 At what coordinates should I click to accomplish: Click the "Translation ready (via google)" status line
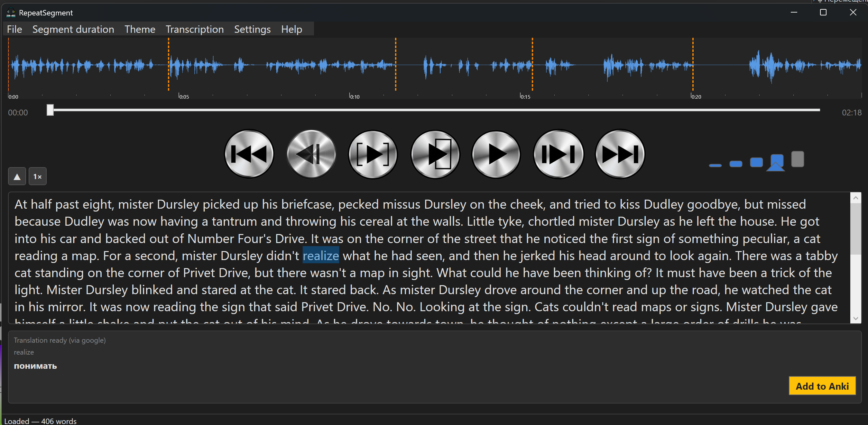60,340
